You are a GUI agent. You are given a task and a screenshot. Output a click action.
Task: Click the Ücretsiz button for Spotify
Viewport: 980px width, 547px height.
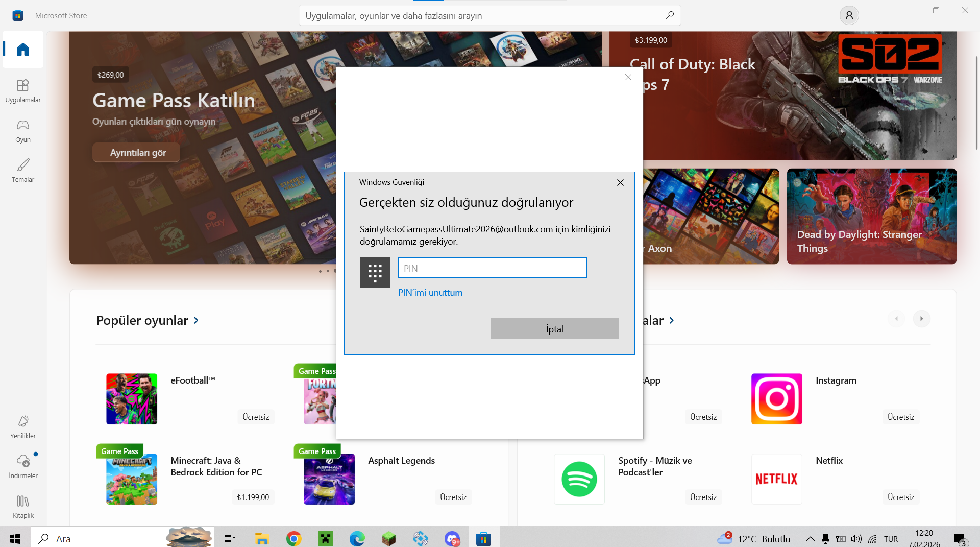pyautogui.click(x=703, y=497)
